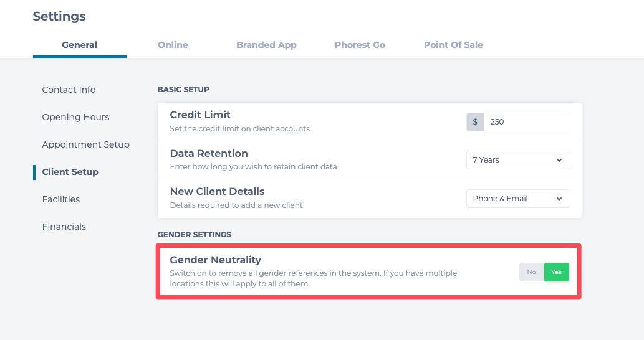
Task: Switch to the Online tab
Action: click(x=173, y=45)
